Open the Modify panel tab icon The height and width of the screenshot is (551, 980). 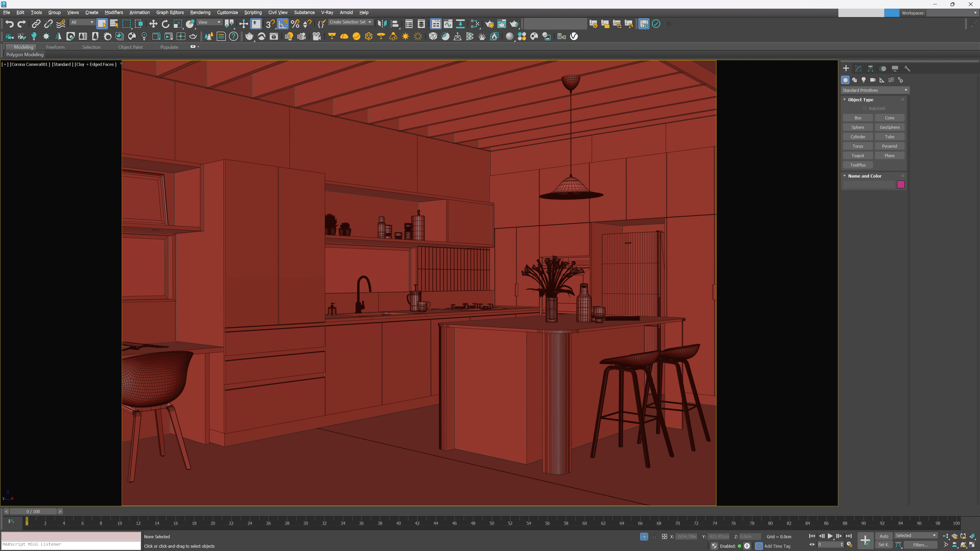tap(858, 68)
